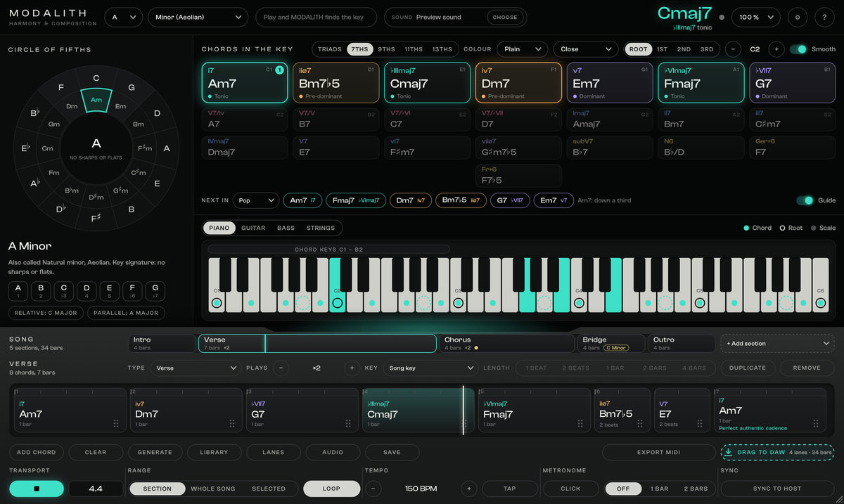The image size is (844, 504).
Task: Select the 9ths chord tab
Action: coord(386,49)
